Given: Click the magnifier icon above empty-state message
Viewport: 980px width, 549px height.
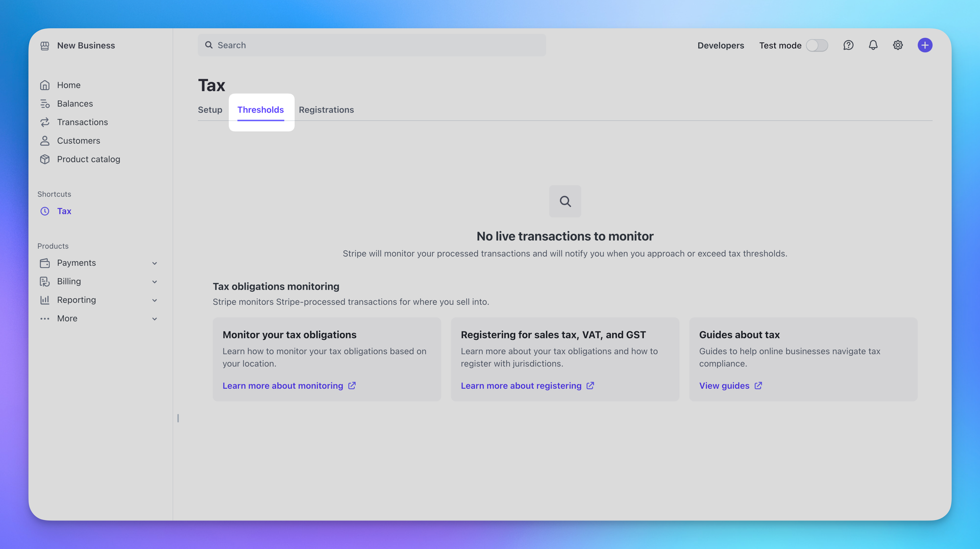Looking at the screenshot, I should 565,201.
